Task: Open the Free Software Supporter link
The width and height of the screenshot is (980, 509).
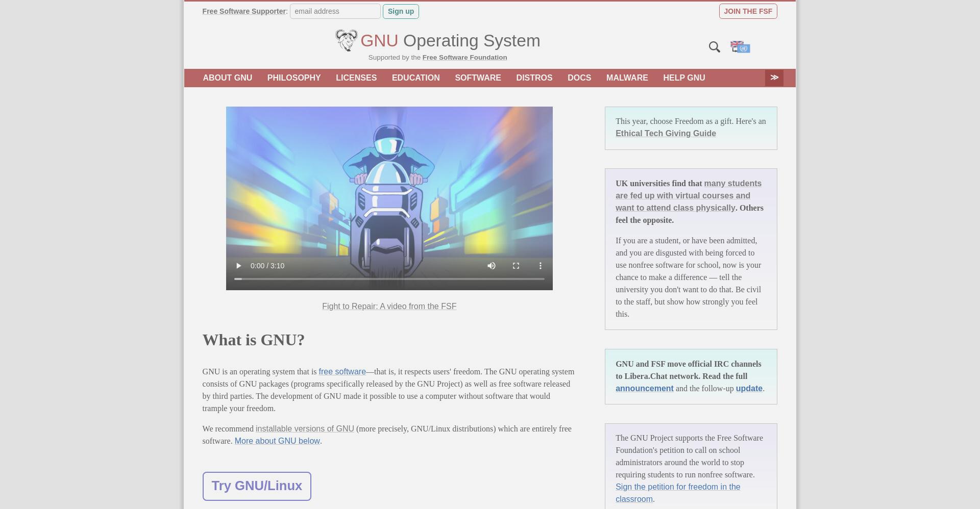Action: pos(244,11)
